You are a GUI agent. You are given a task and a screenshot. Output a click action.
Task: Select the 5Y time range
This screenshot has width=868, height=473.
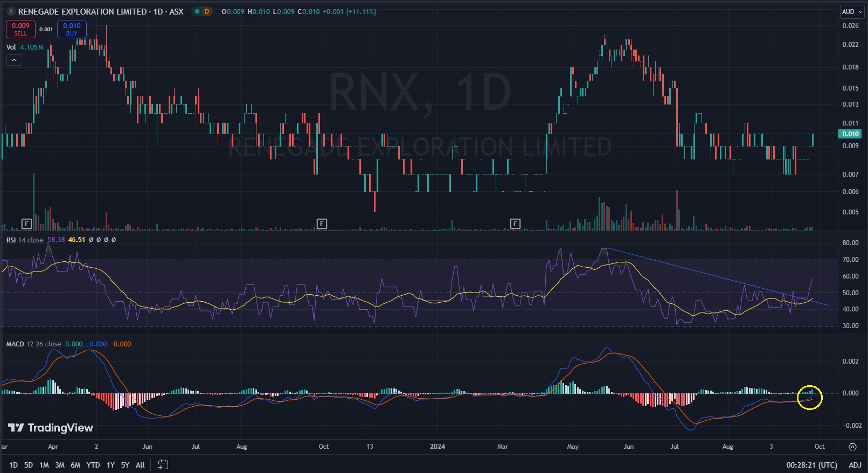click(125, 465)
